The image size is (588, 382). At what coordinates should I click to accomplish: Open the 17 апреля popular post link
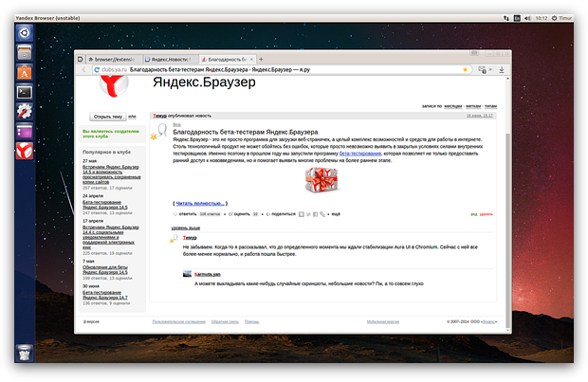click(111, 237)
